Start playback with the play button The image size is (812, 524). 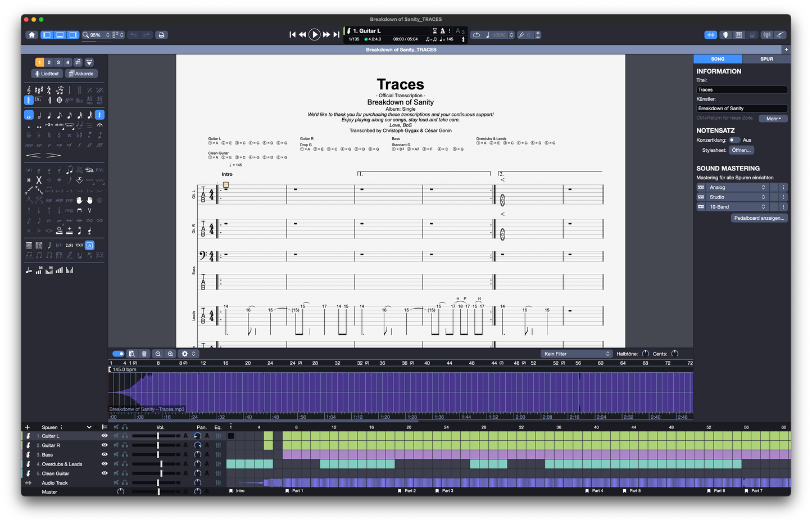click(x=315, y=35)
